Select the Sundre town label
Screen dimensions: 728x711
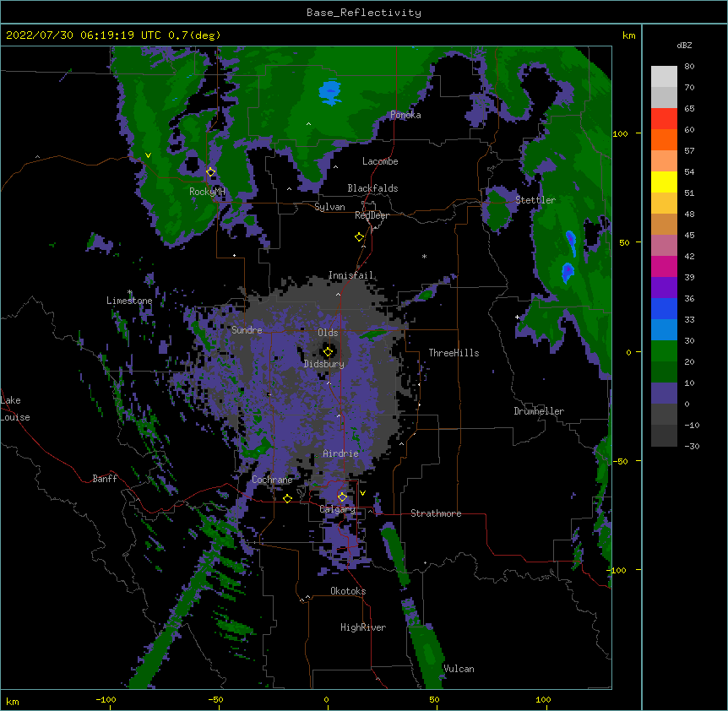click(247, 330)
